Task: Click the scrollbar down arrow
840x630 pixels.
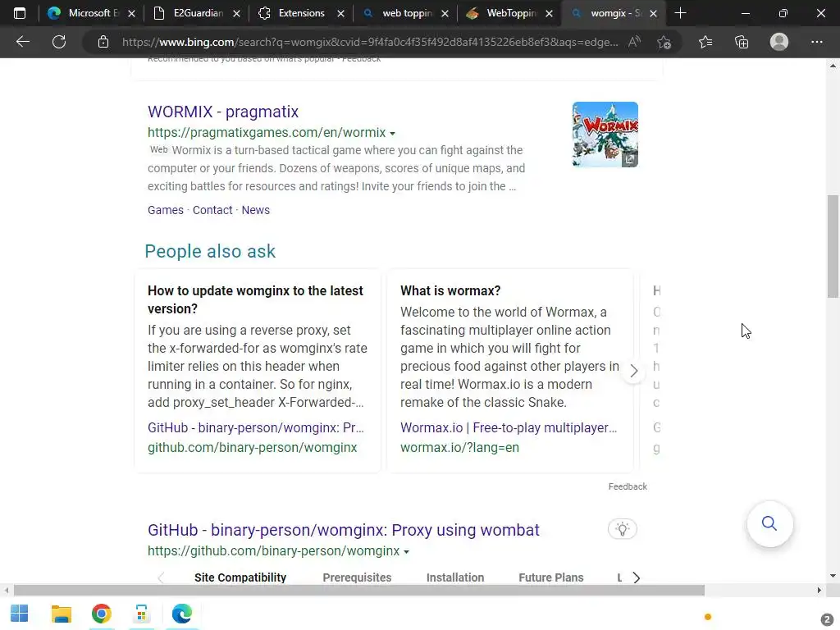Action: click(833, 576)
